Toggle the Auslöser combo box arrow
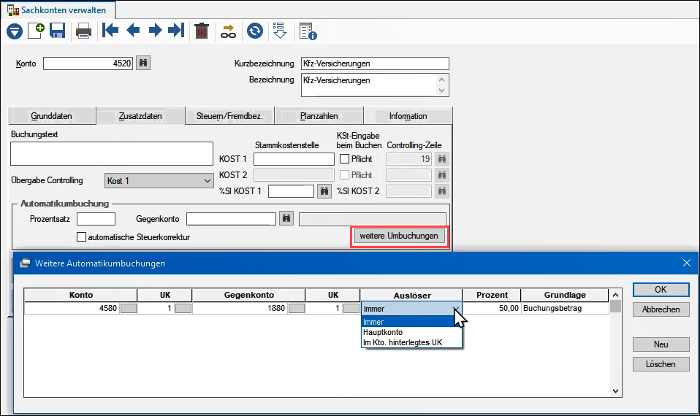The width and height of the screenshot is (700, 416). (456, 309)
